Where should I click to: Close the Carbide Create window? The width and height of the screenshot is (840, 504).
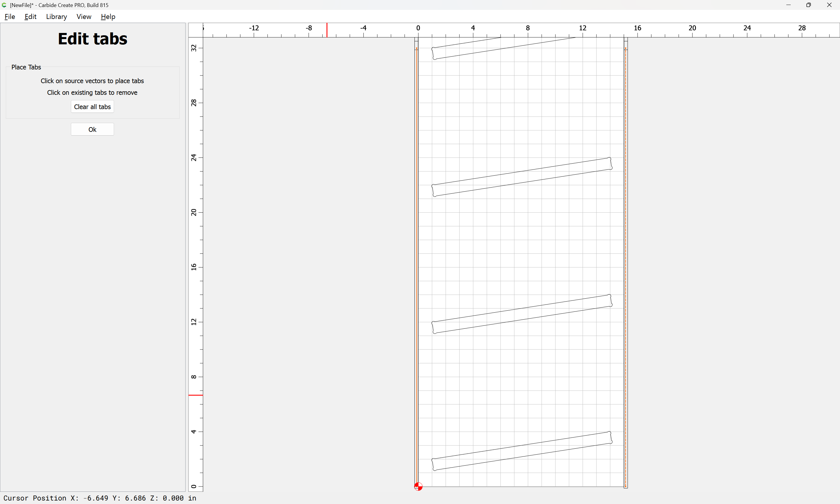tap(829, 5)
